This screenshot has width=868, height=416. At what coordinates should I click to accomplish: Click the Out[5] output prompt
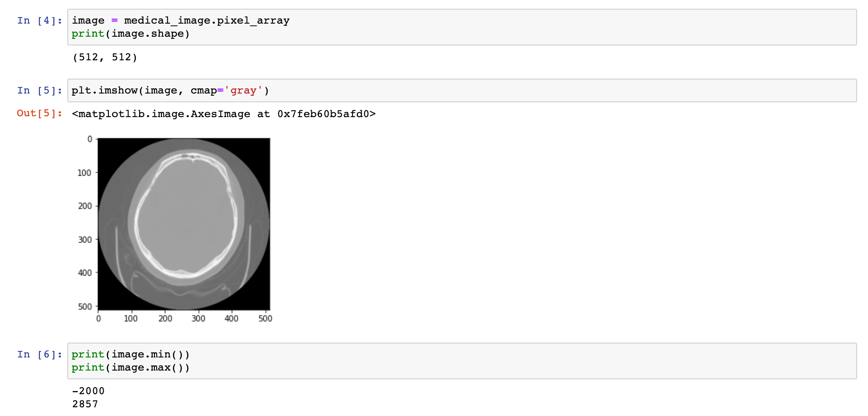[x=39, y=113]
